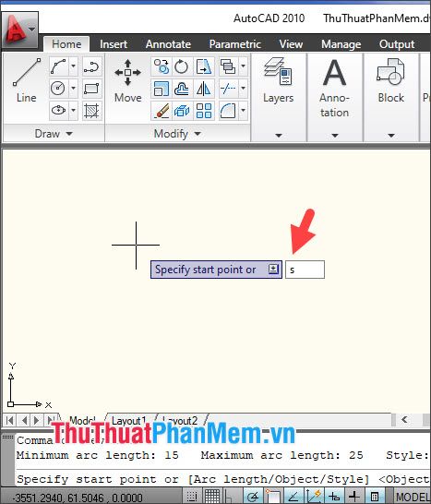
Task: Switch to the Parametric ribbon tab
Action: coord(235,44)
